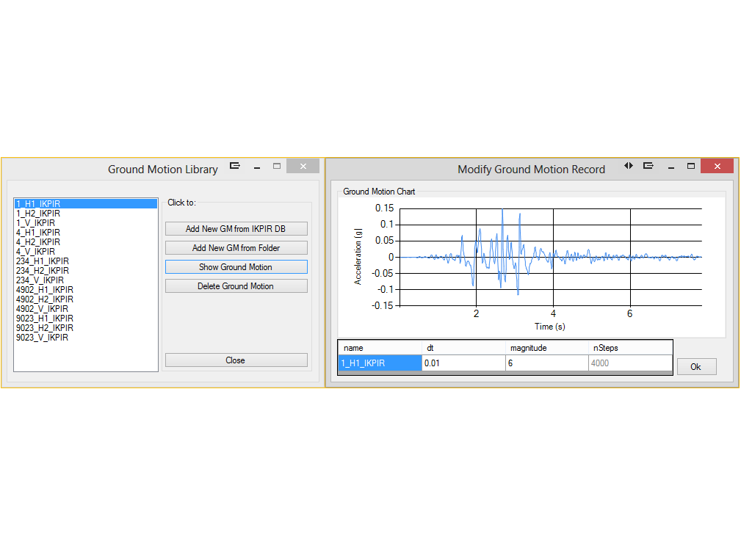The image size is (741, 560).
Task: Click the title bar menu icon of Modify Ground Motion Record
Action: pos(648,166)
